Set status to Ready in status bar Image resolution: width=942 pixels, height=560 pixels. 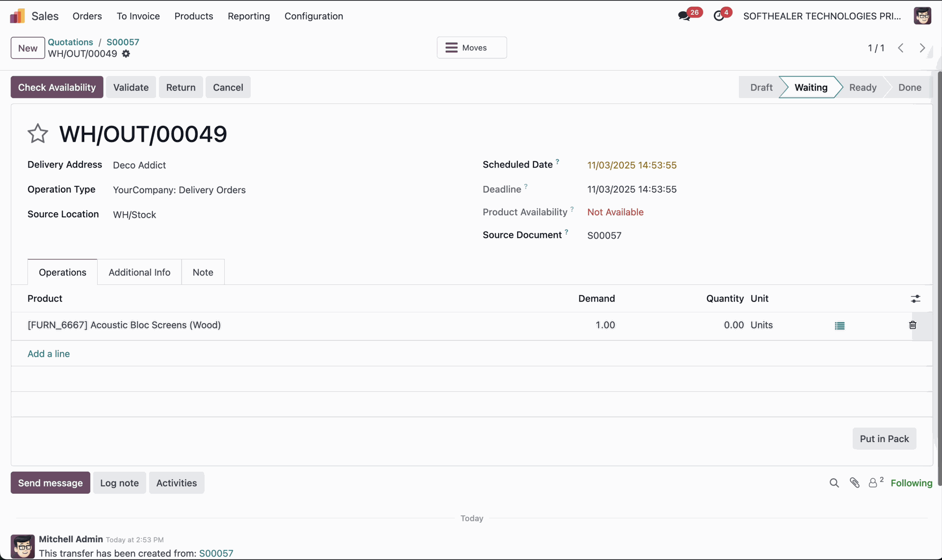(863, 87)
